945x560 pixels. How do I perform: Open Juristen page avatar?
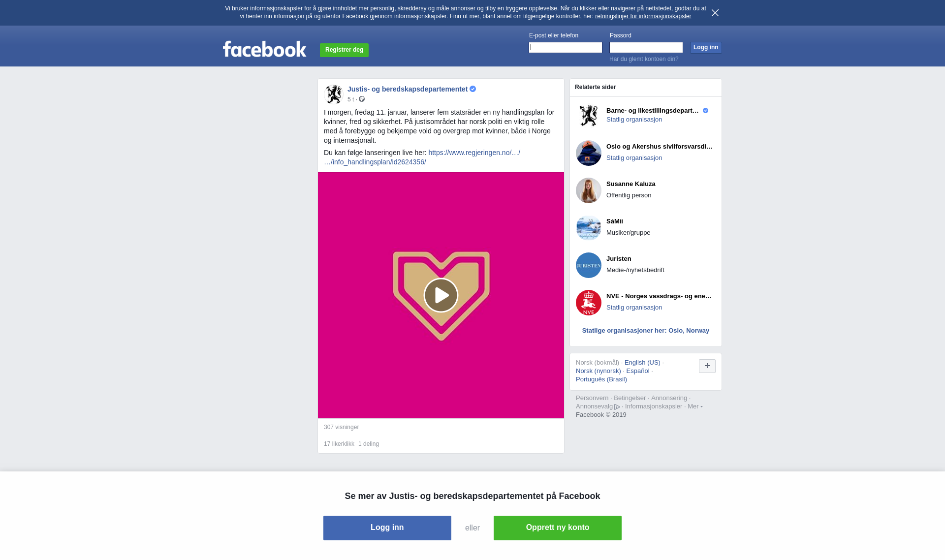[589, 265]
